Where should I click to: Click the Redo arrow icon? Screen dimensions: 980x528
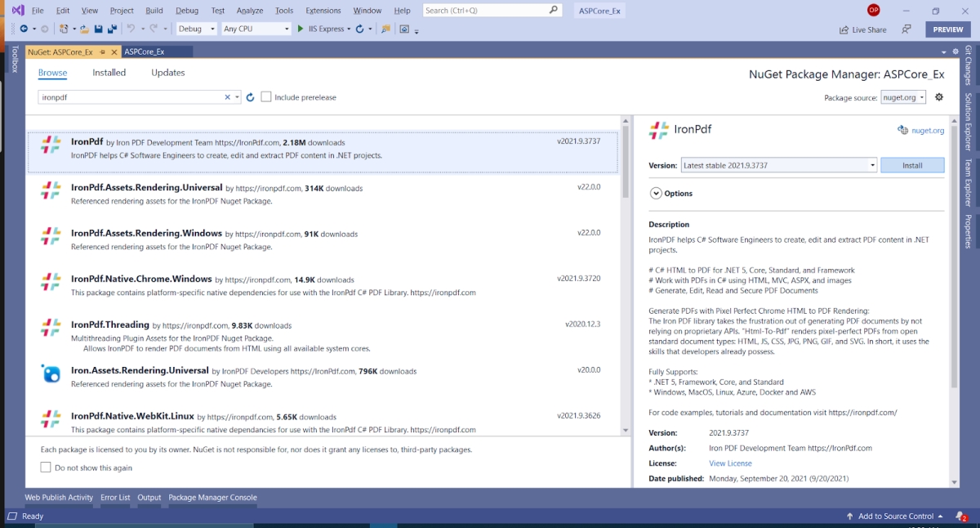(154, 29)
